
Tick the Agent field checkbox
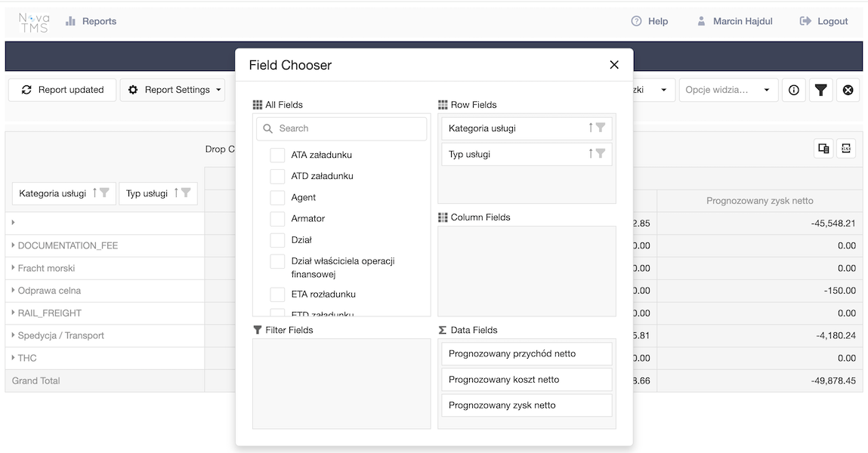277,197
